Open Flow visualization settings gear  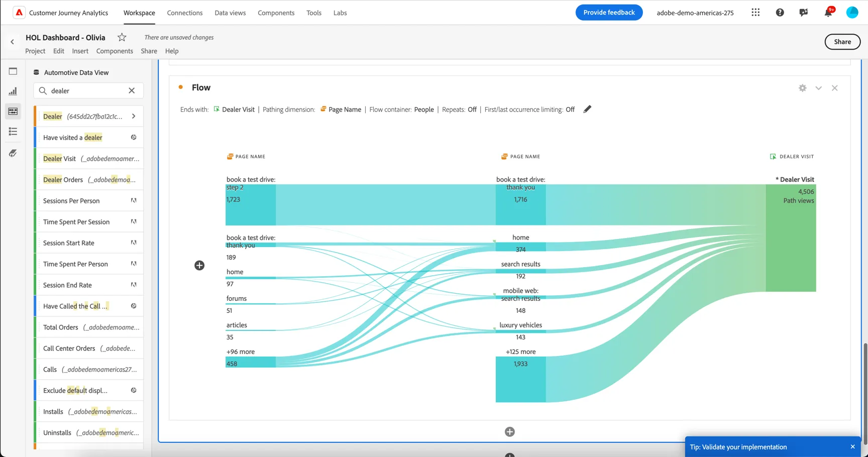point(803,88)
